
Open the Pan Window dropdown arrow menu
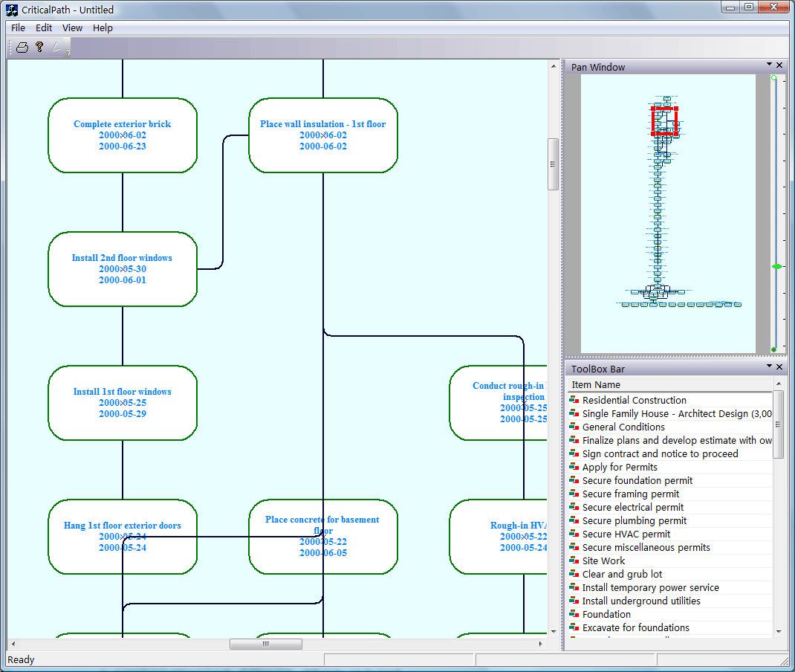[x=769, y=65]
